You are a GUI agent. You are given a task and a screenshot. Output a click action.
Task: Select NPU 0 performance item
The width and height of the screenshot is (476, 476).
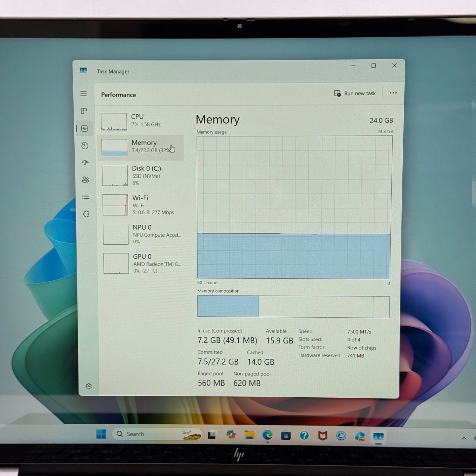(x=142, y=234)
